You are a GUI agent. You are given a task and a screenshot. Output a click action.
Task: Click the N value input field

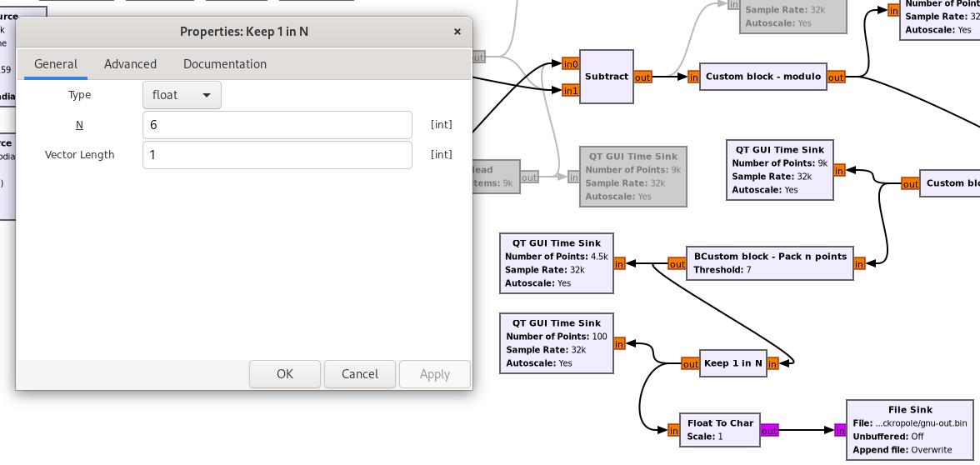click(277, 125)
